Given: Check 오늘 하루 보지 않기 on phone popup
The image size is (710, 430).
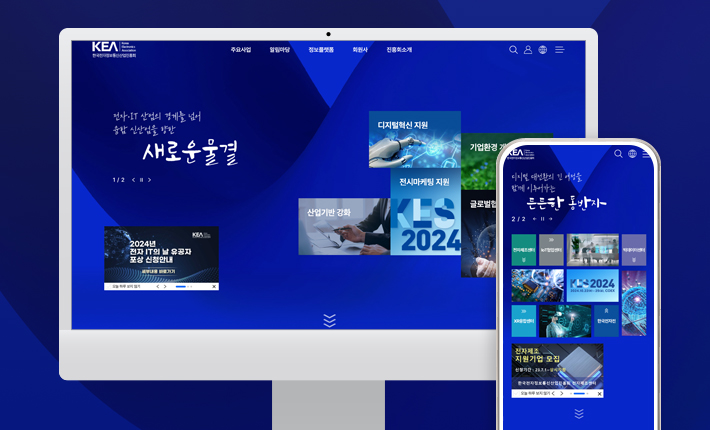Looking at the screenshot, I should [x=533, y=394].
